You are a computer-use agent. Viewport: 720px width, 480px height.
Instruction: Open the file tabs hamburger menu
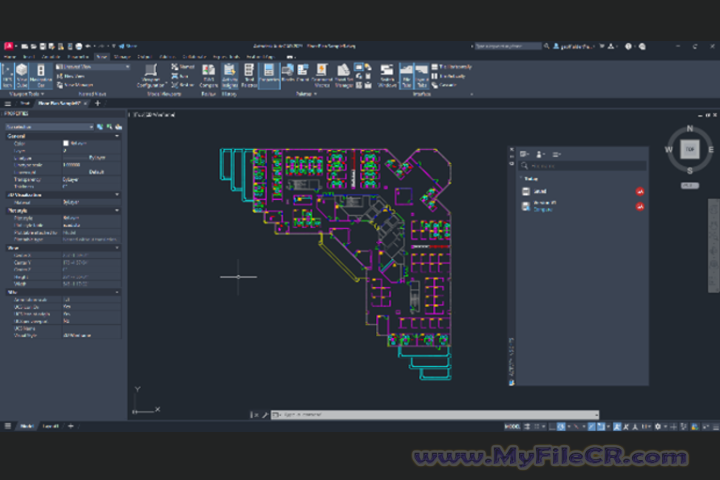(7, 103)
